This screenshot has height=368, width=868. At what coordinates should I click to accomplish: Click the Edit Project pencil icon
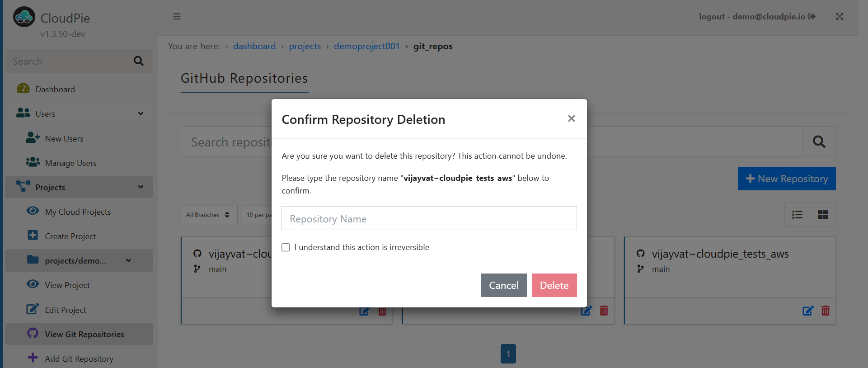[33, 309]
